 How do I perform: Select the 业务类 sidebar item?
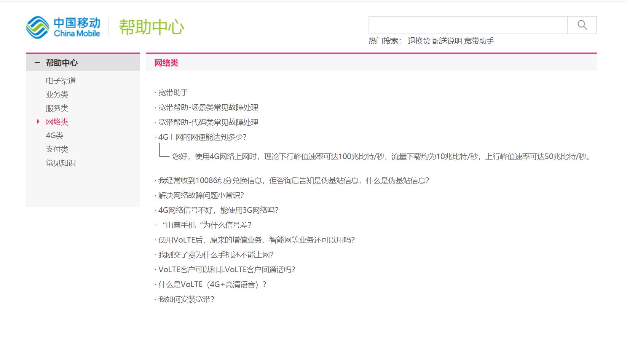(x=57, y=94)
